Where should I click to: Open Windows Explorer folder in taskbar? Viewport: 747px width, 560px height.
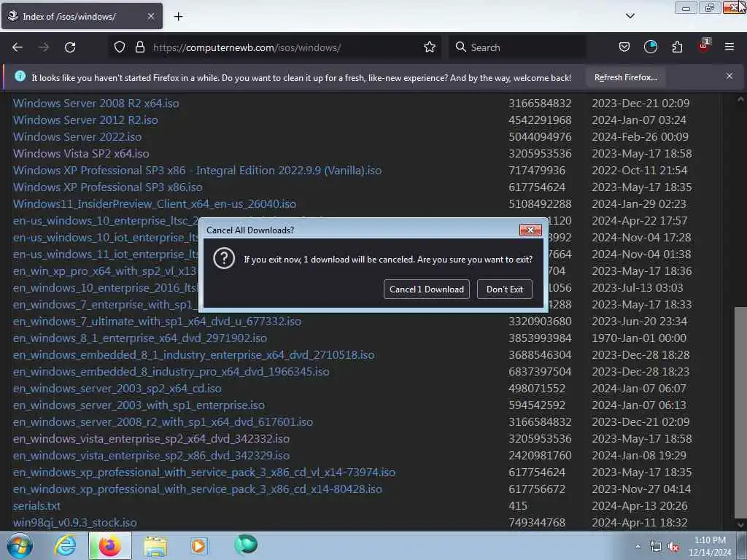pyautogui.click(x=155, y=545)
